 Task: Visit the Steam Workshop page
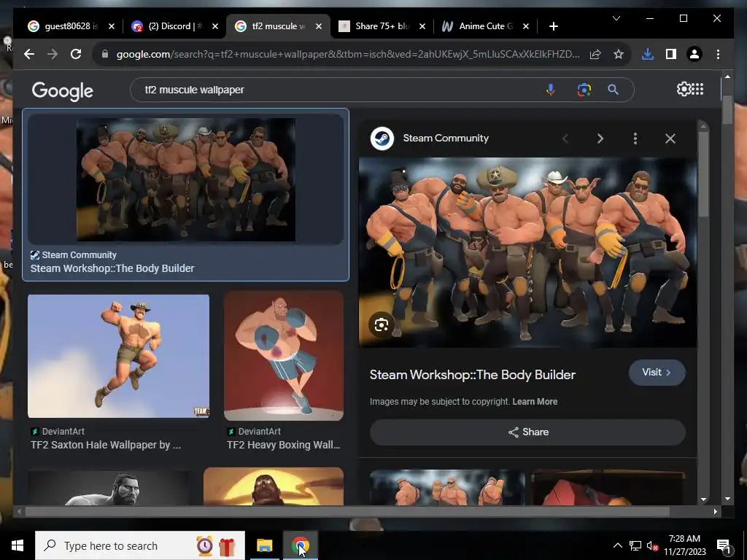tap(657, 373)
